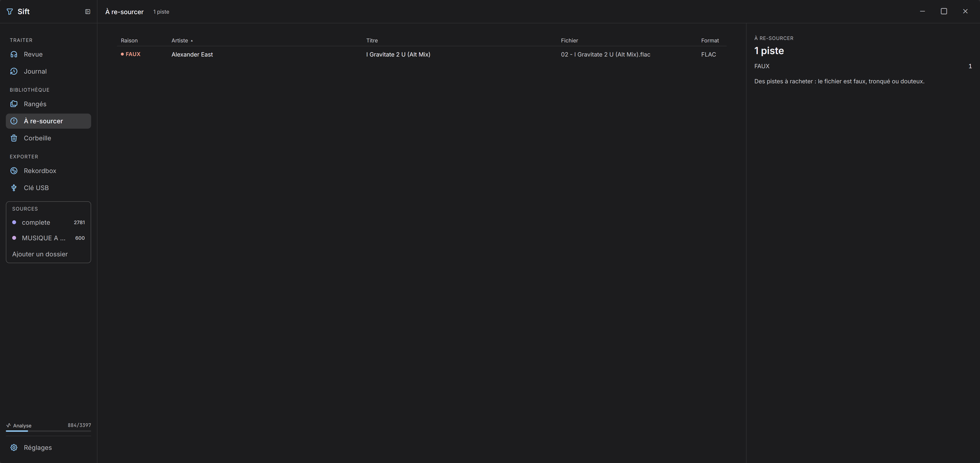Click Ajouter un dossier
The image size is (980, 463).
click(x=40, y=254)
